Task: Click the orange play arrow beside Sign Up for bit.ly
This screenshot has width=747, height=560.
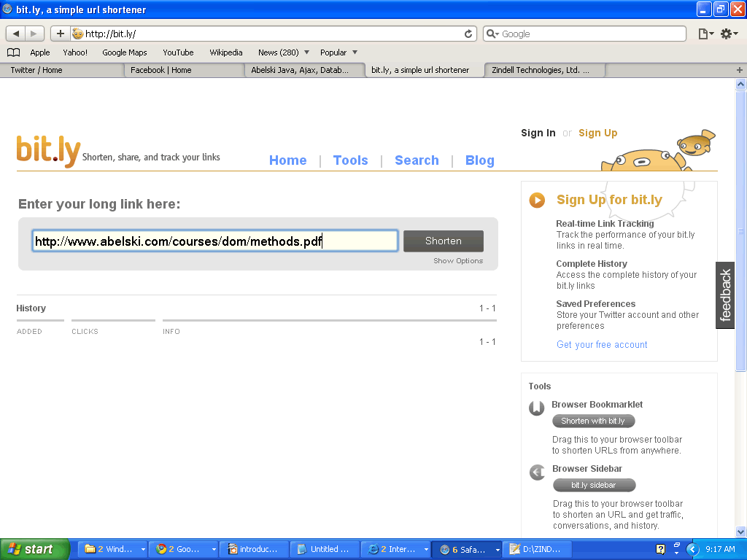Action: click(537, 200)
